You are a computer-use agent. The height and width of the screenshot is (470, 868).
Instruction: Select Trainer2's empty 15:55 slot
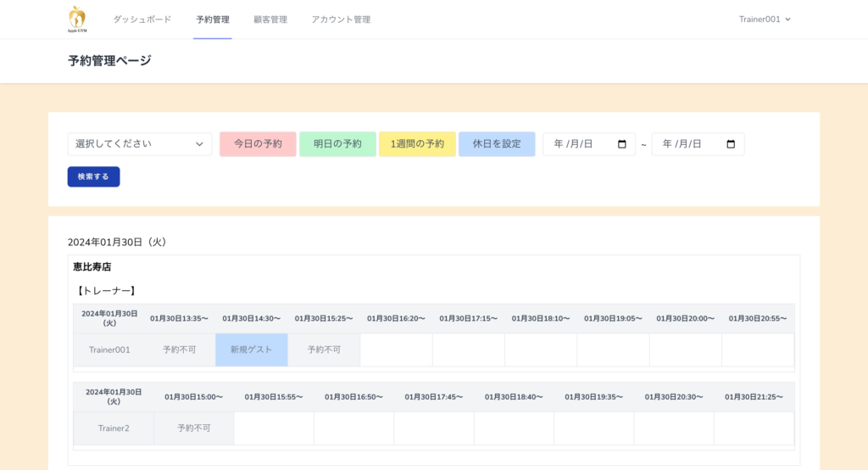pos(274,428)
